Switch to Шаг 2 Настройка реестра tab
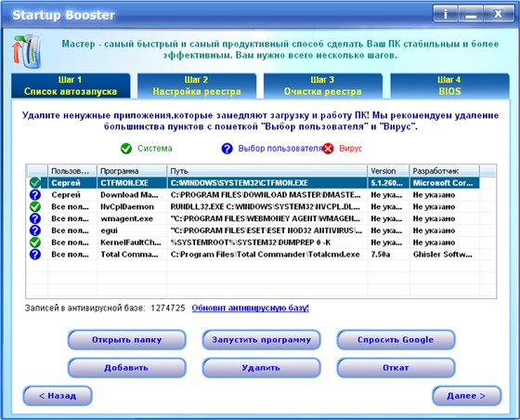The image size is (520, 420). click(197, 85)
